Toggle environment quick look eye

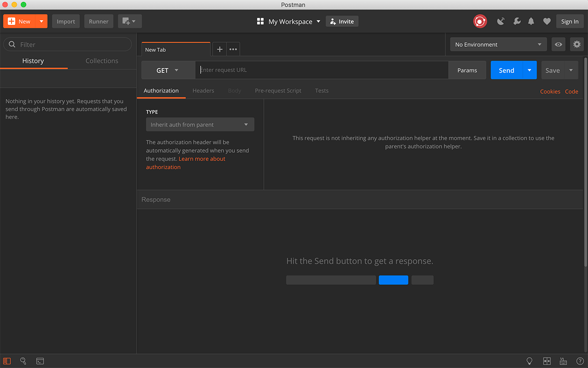(558, 45)
